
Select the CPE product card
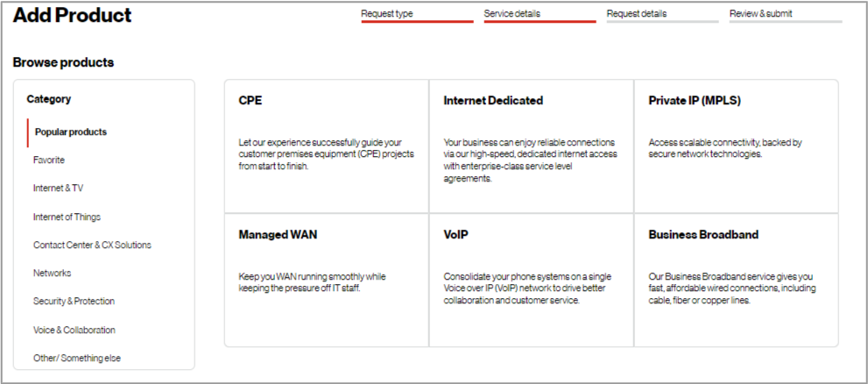tap(326, 146)
